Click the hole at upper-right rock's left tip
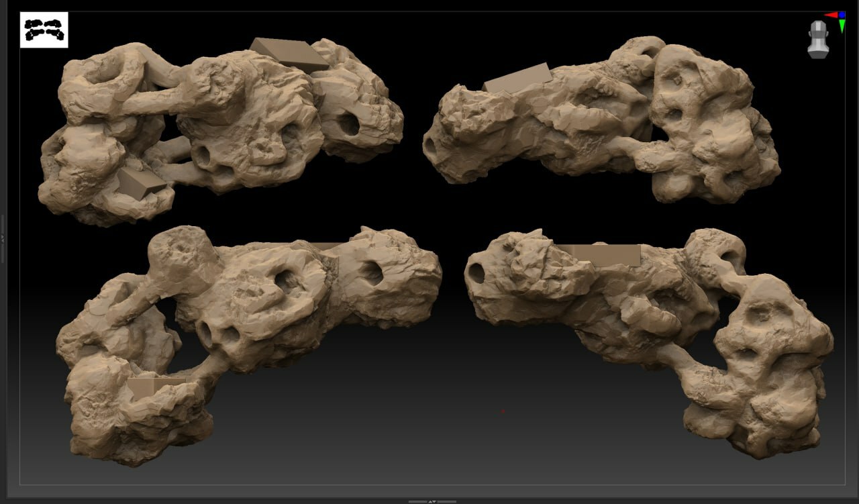This screenshot has height=504, width=859. [x=429, y=142]
